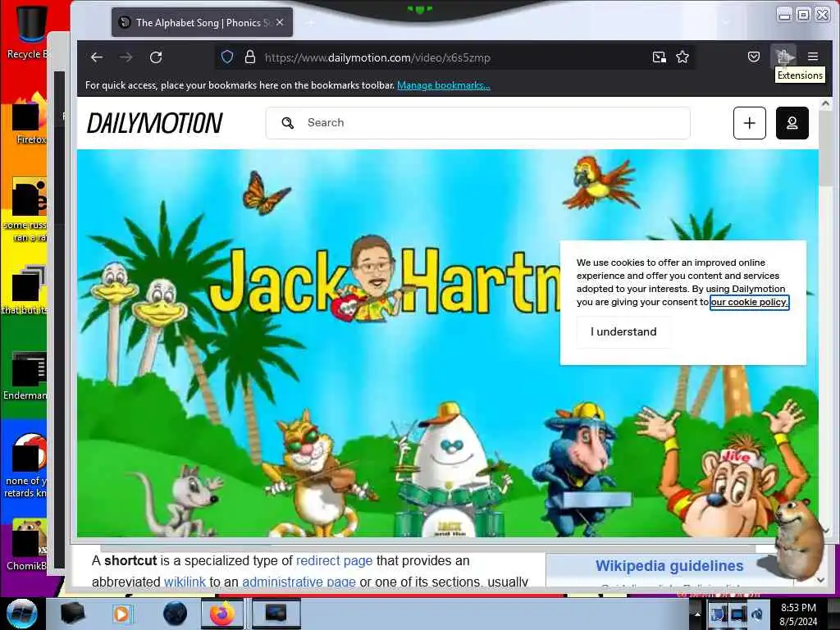
Task: Show site security info via padlock icon
Action: pos(249,57)
